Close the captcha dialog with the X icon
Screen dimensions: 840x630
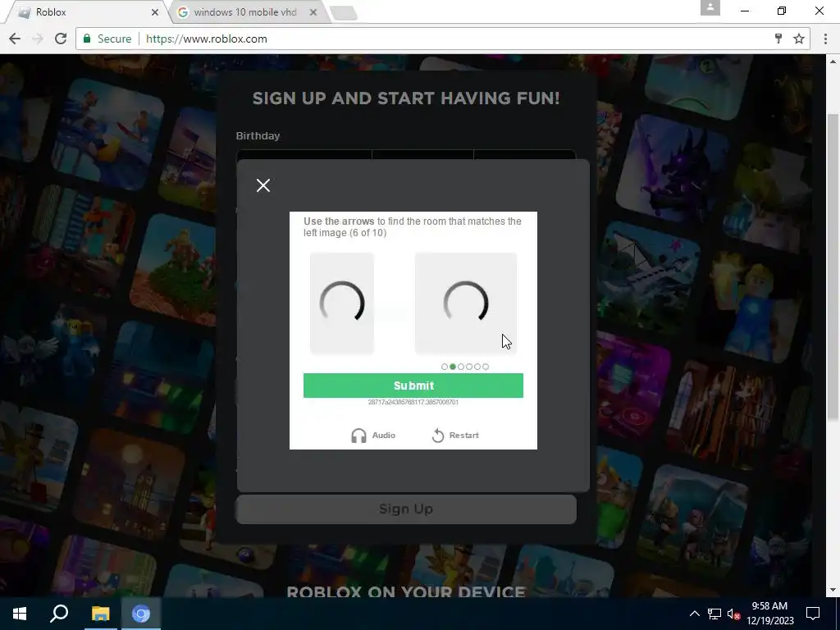(x=263, y=185)
